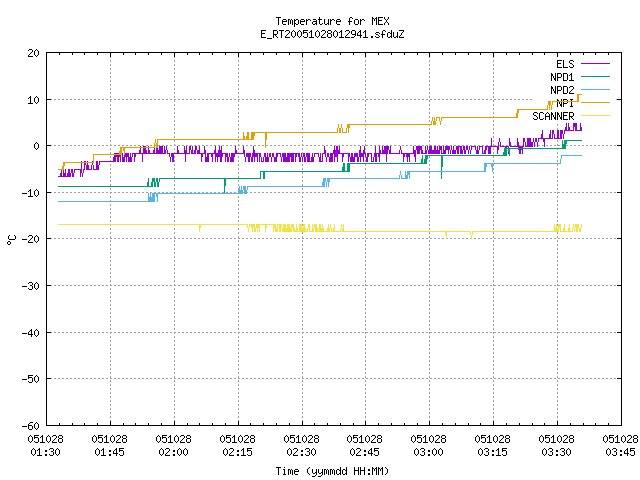The width and height of the screenshot is (640, 480).
Task: Click the x-axis tick label 01:30
Action: [x=45, y=452]
